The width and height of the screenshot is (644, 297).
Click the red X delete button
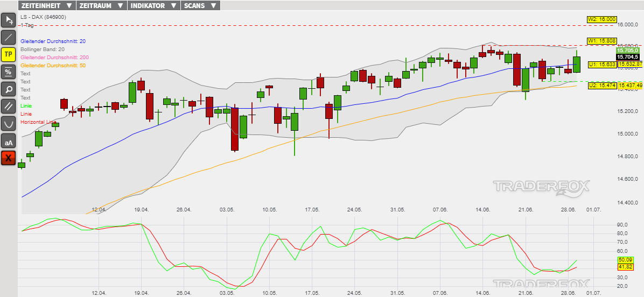pos(9,158)
